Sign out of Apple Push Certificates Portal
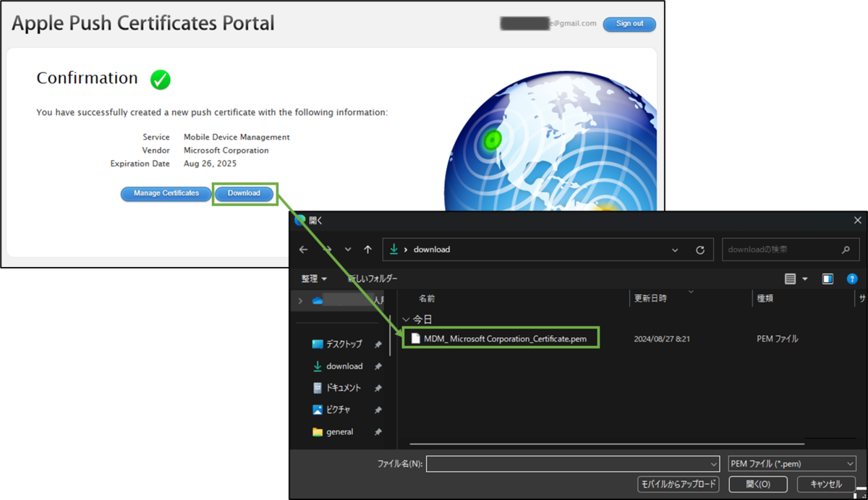The height and width of the screenshot is (500, 868). (629, 24)
